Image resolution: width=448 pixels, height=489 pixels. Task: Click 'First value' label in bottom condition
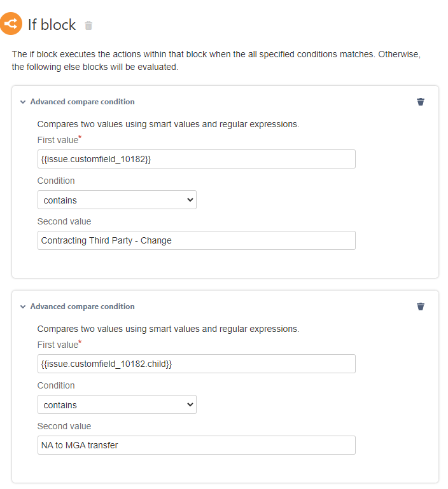(57, 345)
